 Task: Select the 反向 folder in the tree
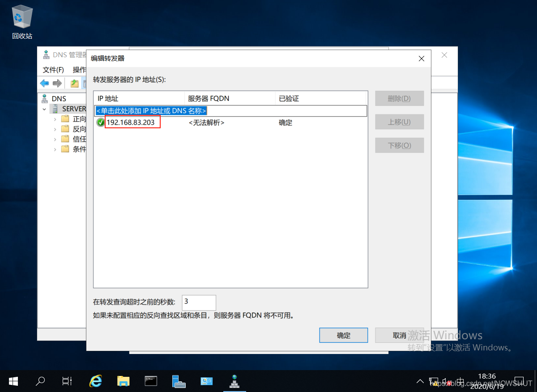74,129
